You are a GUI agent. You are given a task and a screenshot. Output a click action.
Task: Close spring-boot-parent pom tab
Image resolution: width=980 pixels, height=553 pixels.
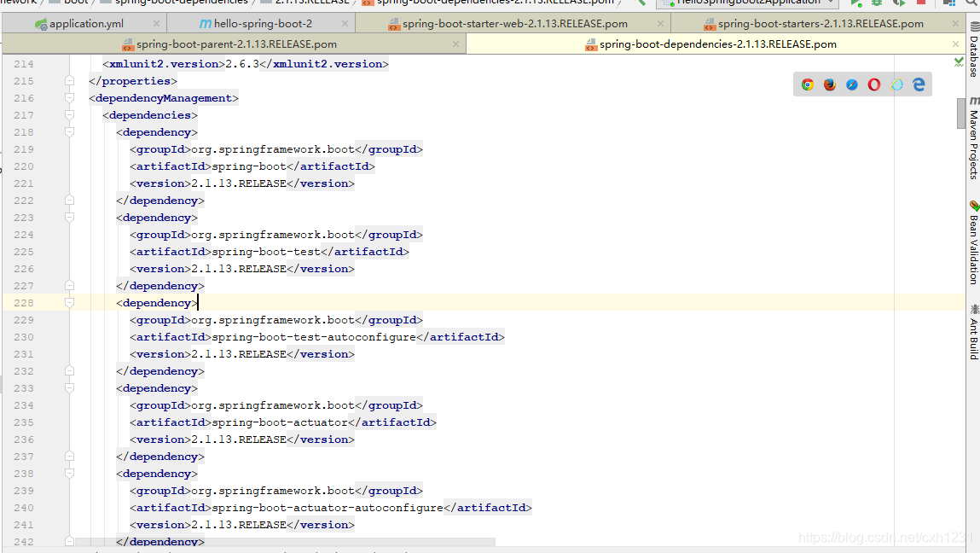coord(455,44)
